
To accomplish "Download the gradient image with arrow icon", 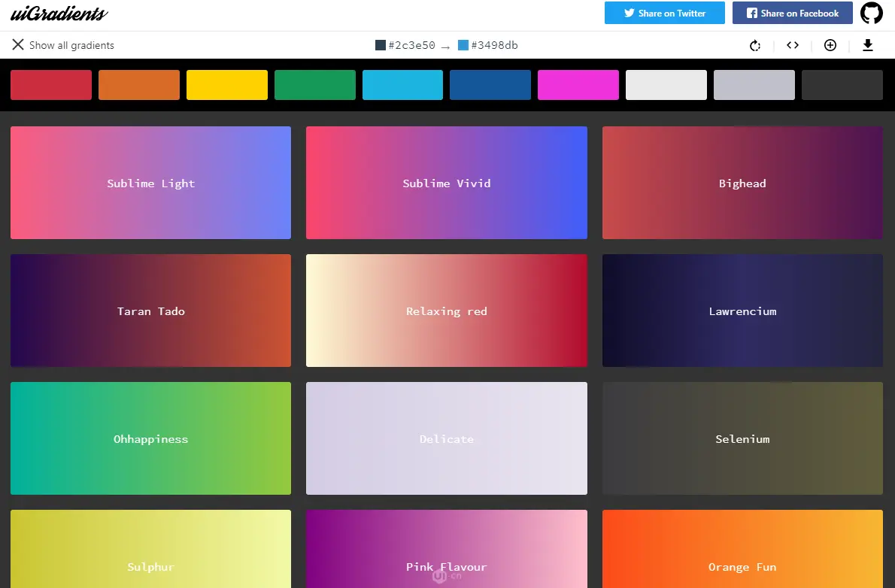I will click(x=868, y=45).
